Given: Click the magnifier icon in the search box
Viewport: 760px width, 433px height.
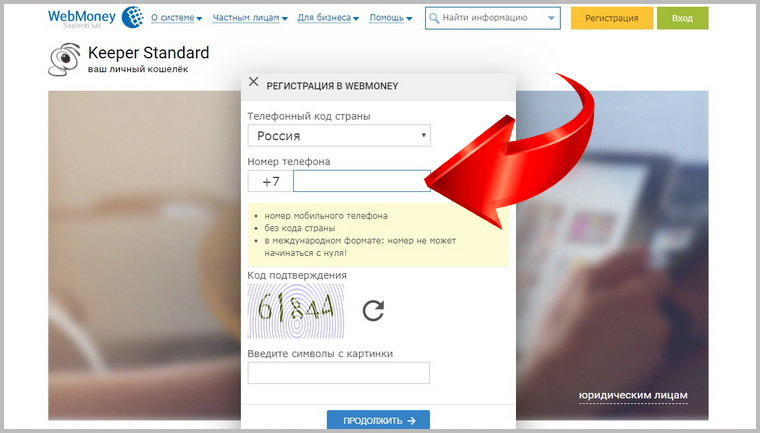Looking at the screenshot, I should point(434,18).
